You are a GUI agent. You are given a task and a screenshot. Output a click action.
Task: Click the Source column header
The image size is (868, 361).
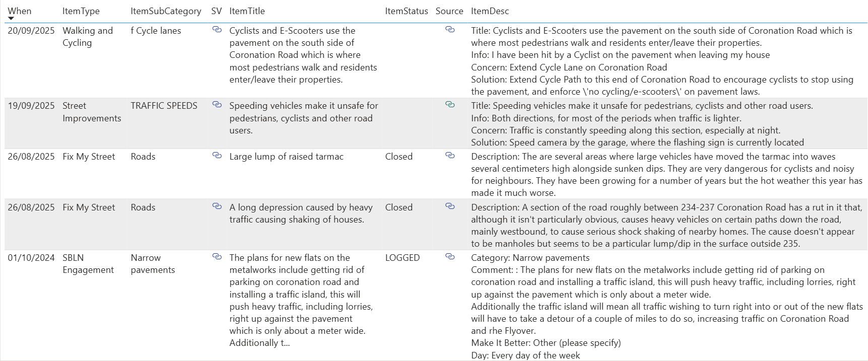449,11
